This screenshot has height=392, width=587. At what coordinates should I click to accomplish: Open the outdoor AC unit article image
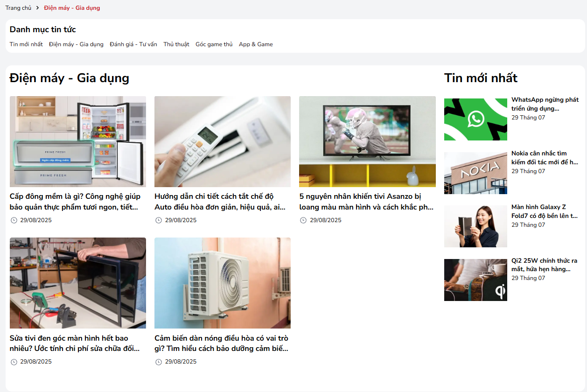223,283
